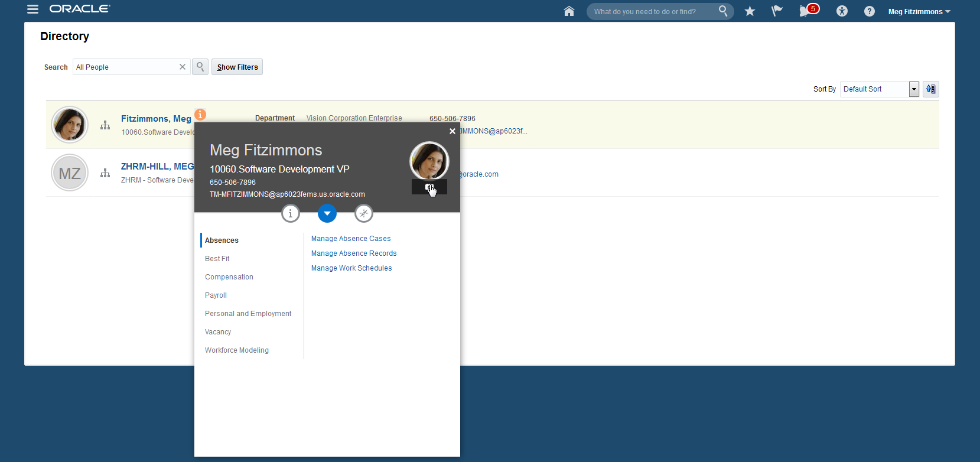Click the help question mark icon
980x462 pixels.
[x=869, y=11]
